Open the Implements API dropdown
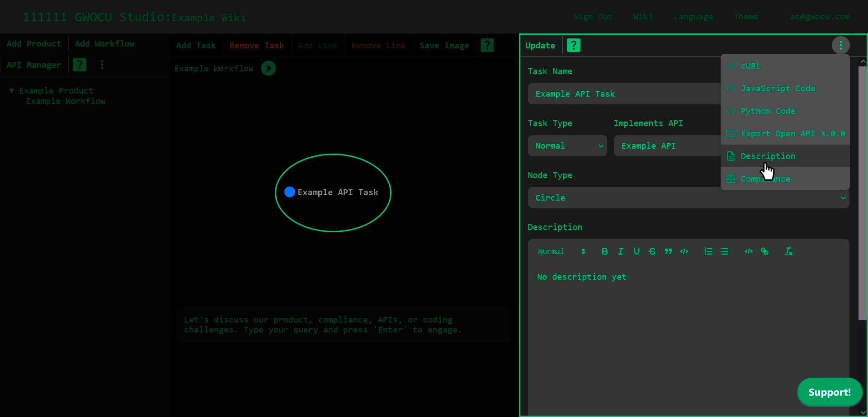Screen dimensions: 868x417 [x=667, y=146]
